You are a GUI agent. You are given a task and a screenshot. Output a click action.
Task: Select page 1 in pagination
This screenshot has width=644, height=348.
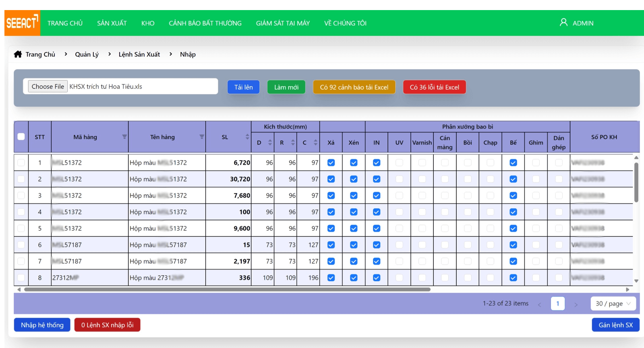pos(557,303)
